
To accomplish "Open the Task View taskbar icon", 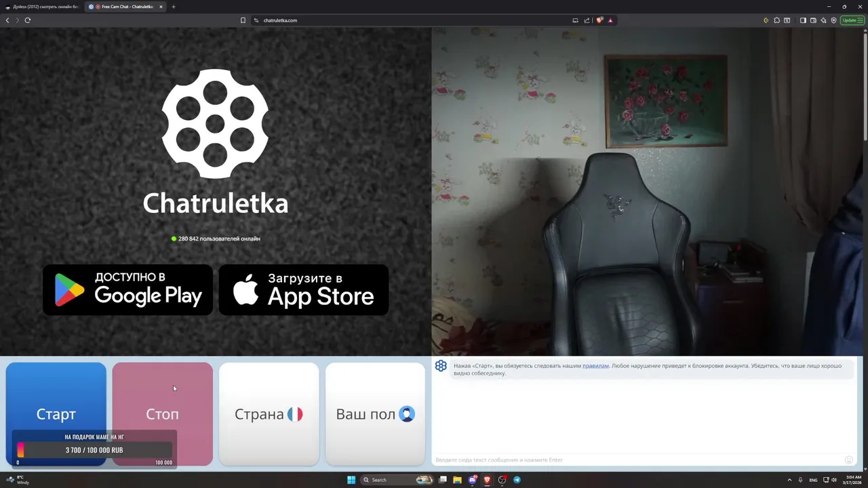I will (x=443, y=480).
